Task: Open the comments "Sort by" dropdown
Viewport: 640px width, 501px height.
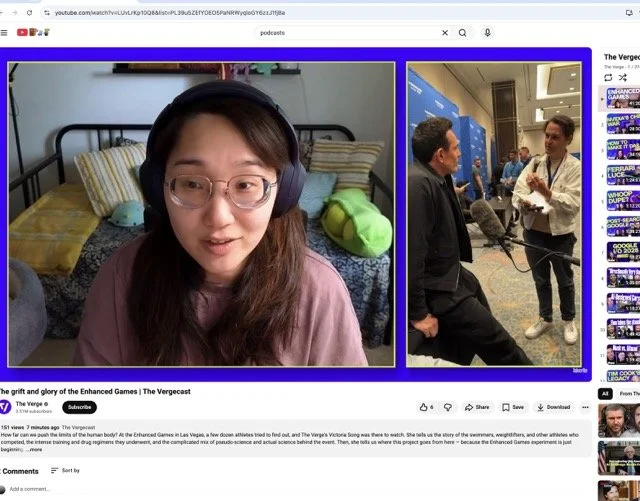Action: tap(65, 470)
